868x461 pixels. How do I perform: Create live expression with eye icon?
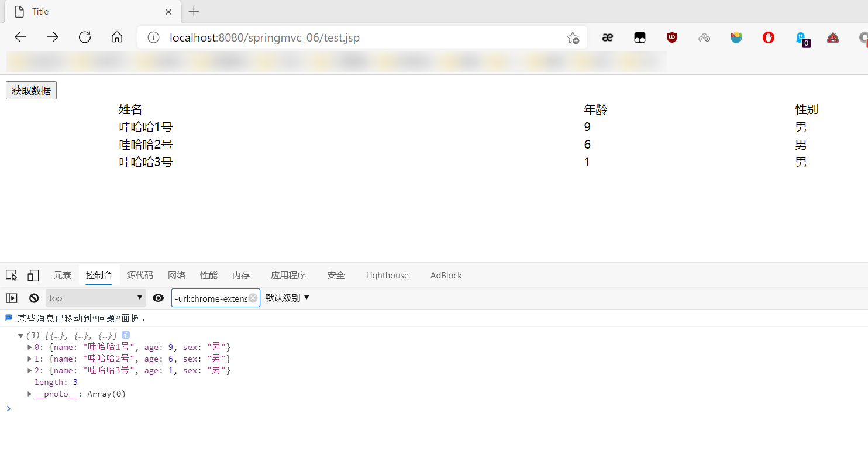click(158, 298)
